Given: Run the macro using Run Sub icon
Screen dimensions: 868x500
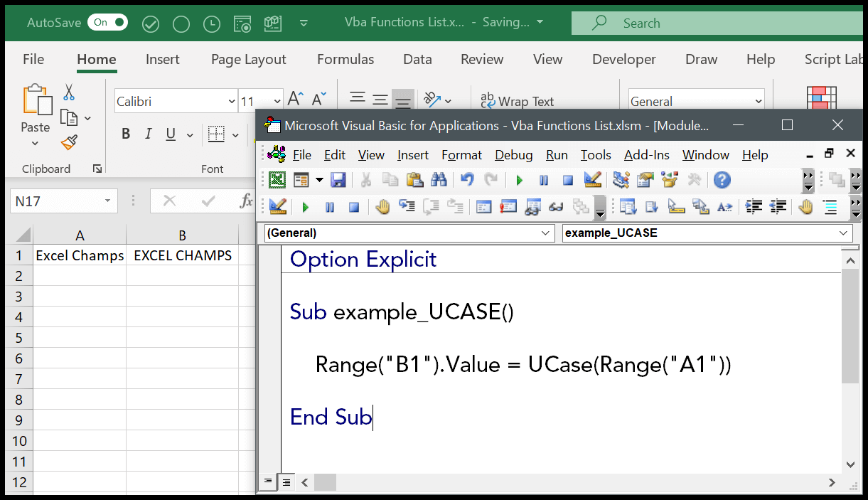Looking at the screenshot, I should [x=518, y=179].
